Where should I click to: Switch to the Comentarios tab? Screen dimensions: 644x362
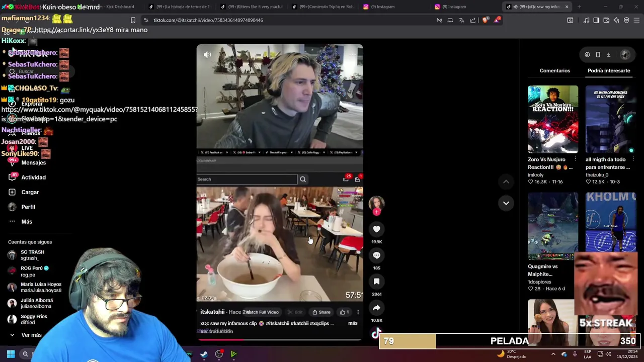555,70
